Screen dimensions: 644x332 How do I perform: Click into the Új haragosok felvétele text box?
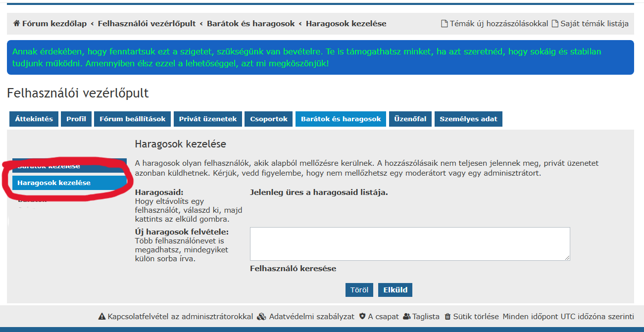click(410, 244)
